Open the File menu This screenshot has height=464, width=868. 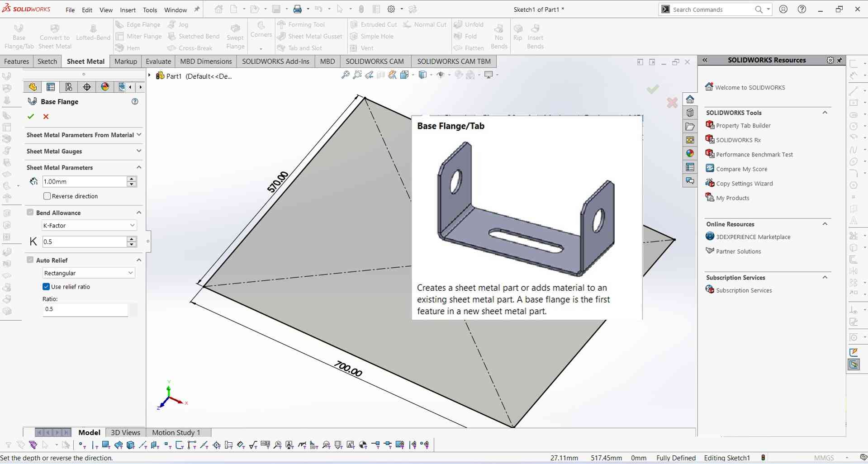click(70, 9)
